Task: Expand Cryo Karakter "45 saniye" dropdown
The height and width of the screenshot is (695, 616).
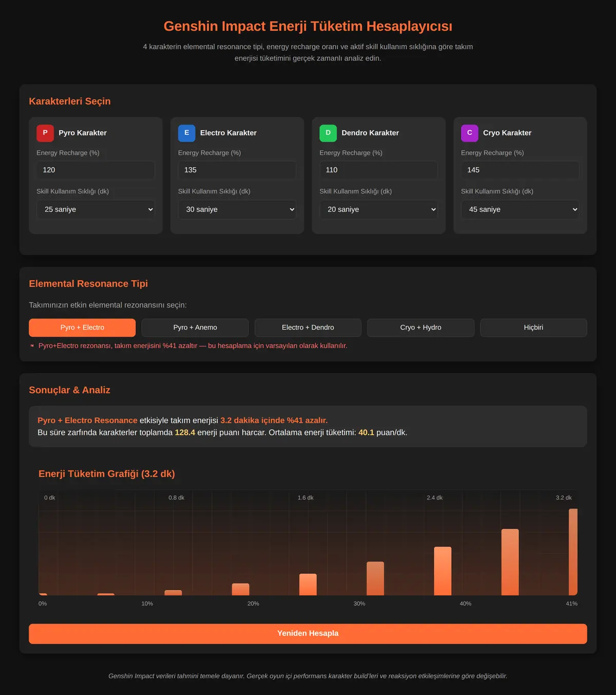Action: click(520, 209)
